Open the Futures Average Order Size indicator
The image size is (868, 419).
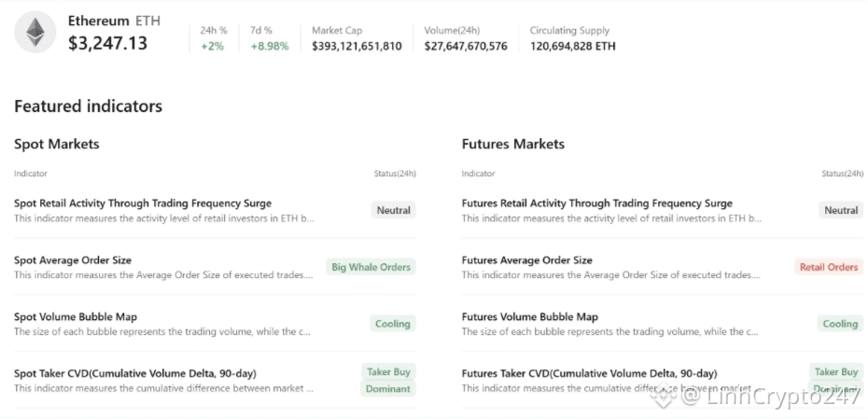pyautogui.click(x=526, y=260)
